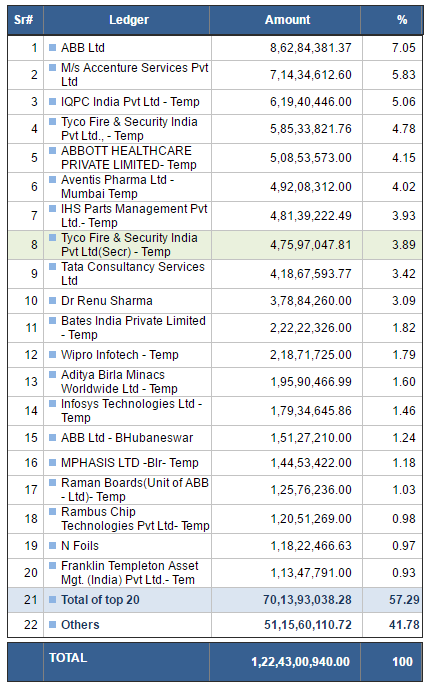The width and height of the screenshot is (437, 692).
Task: Click the % column header
Action: tap(402, 20)
